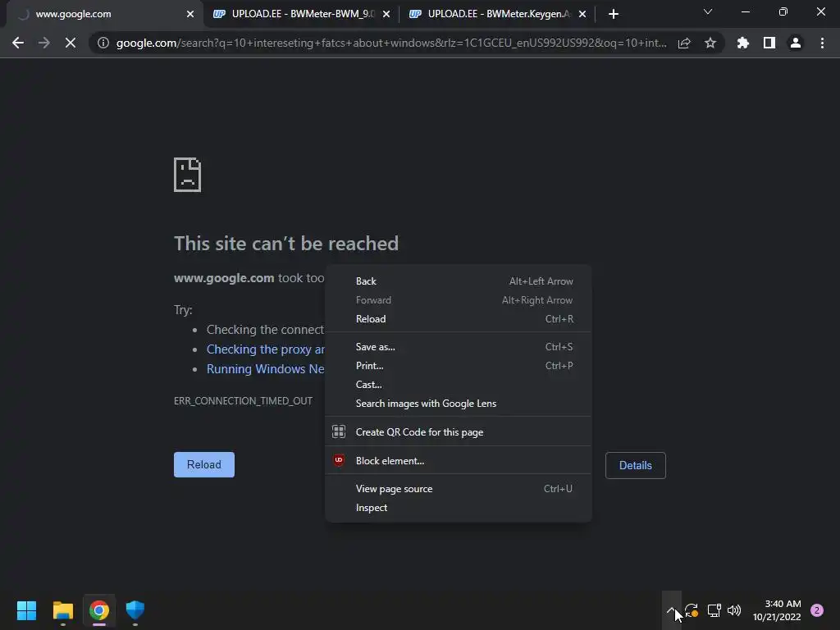Select View page source menu item
Viewport: 840px width, 630px height.
click(459, 489)
